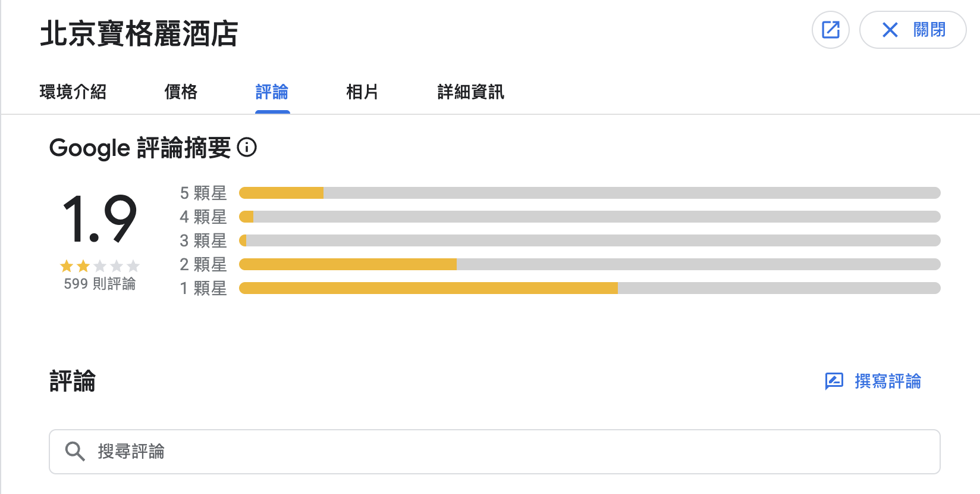Click the write-review speech bubble icon
This screenshot has height=494, width=980.
pos(834,381)
